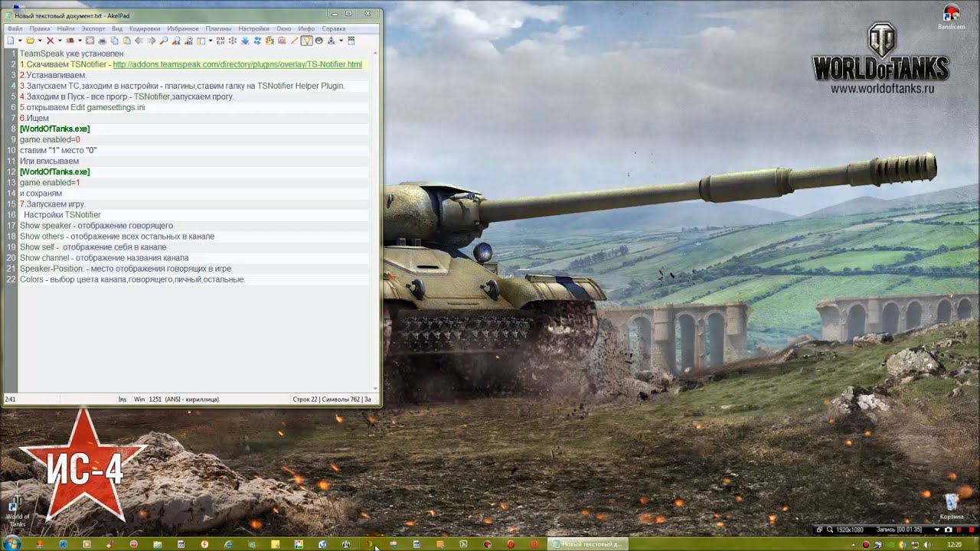Toggle the highlighted light bulb icon

tap(306, 41)
